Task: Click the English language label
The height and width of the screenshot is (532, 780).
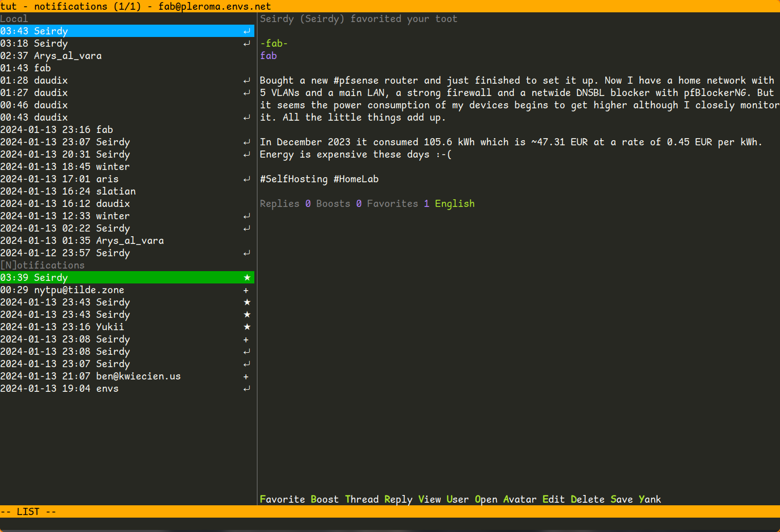Action: coord(454,204)
